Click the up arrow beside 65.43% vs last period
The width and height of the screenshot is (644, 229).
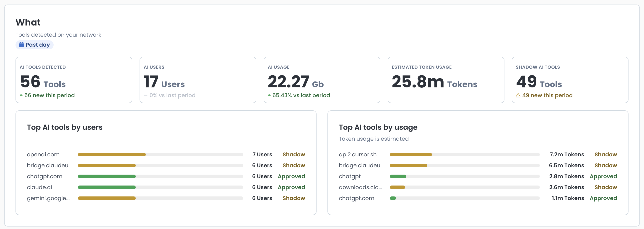click(269, 95)
